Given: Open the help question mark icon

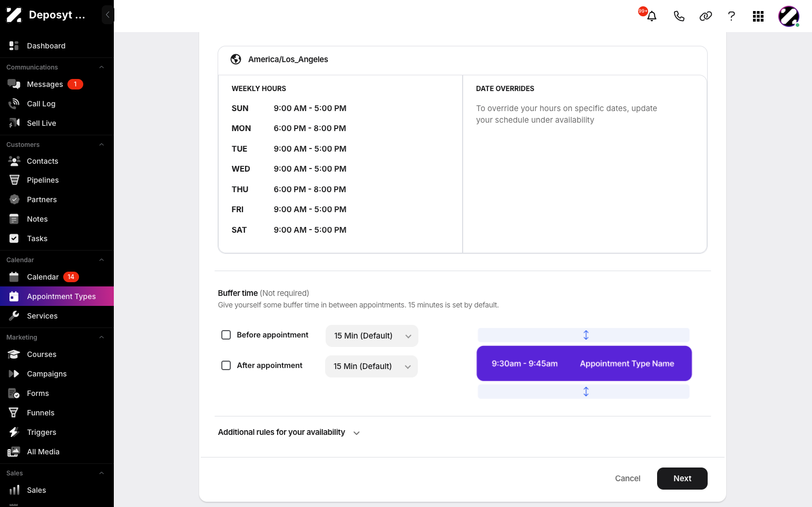Looking at the screenshot, I should [x=731, y=16].
